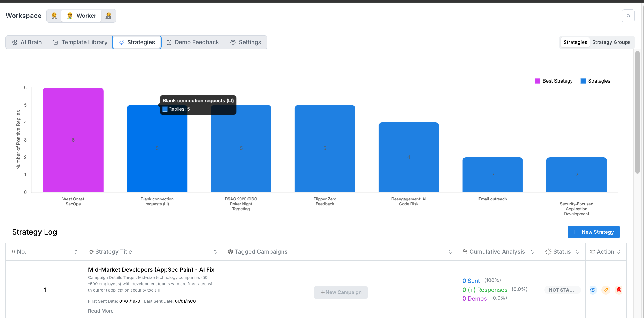Select the Worker workspace role
644x318 pixels.
click(81, 16)
